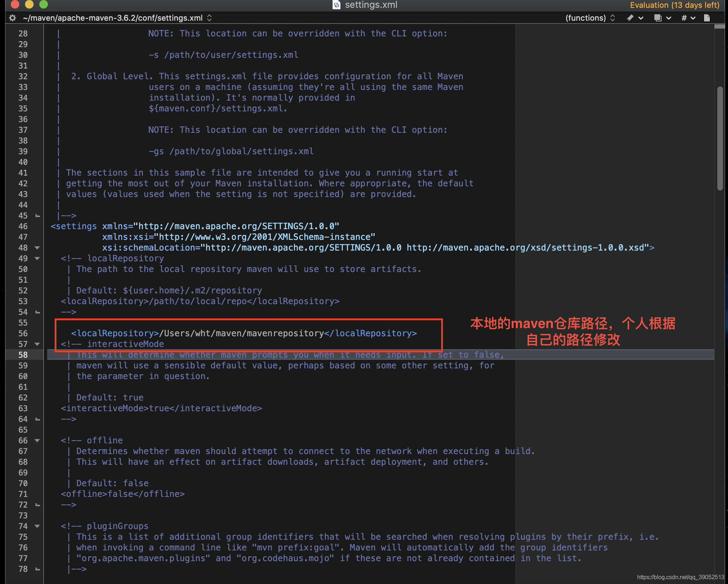This screenshot has width=728, height=584.
Task: Collapse the interactiveMode fold at line 57
Action: (x=37, y=344)
